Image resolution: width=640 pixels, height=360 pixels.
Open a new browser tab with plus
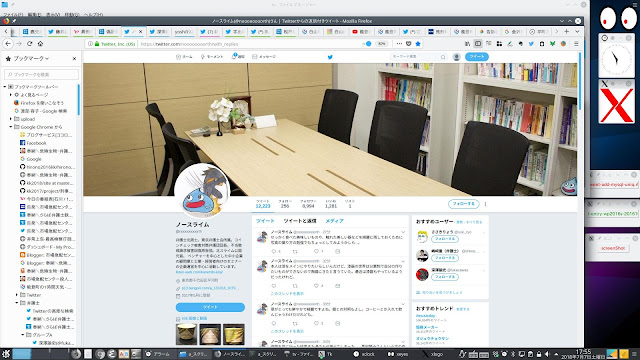coord(567,31)
